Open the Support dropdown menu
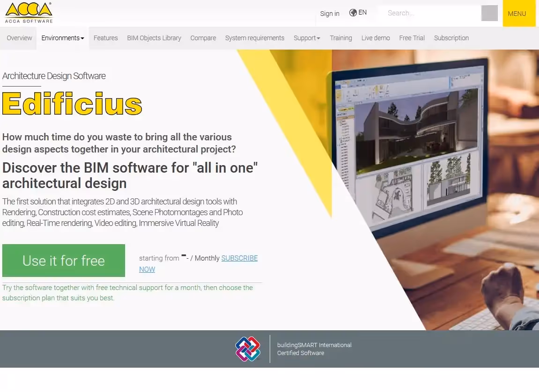This screenshot has width=539, height=392. tap(306, 38)
